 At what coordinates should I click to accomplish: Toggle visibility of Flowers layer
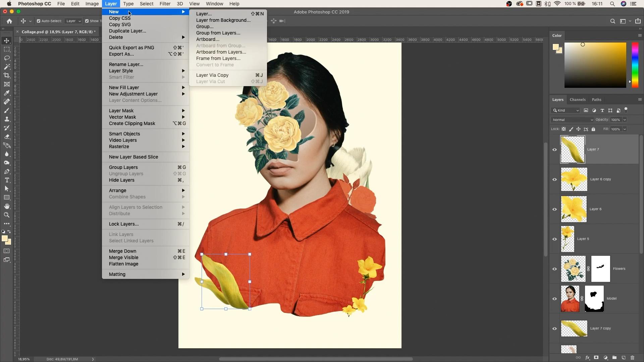(x=554, y=268)
